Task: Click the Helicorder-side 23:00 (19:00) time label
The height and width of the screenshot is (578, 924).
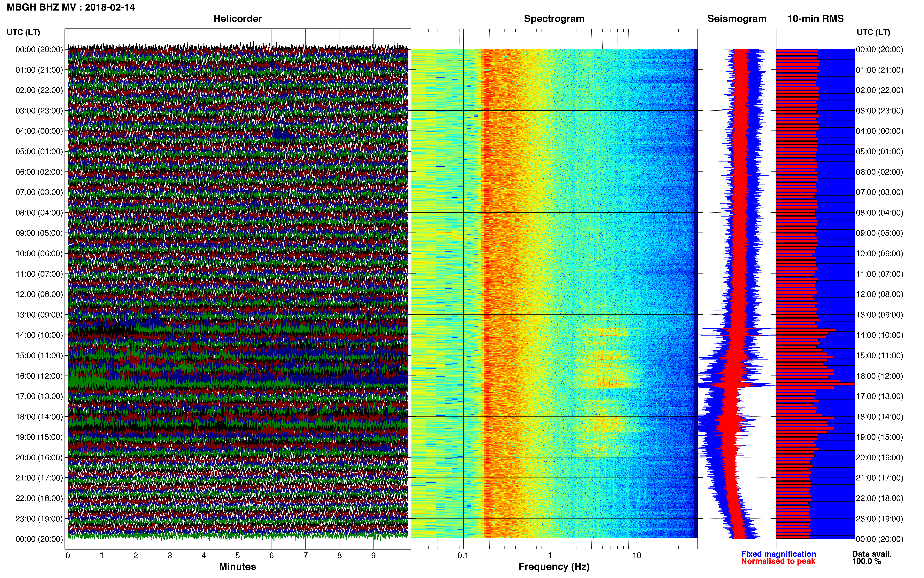Action: 39,519
